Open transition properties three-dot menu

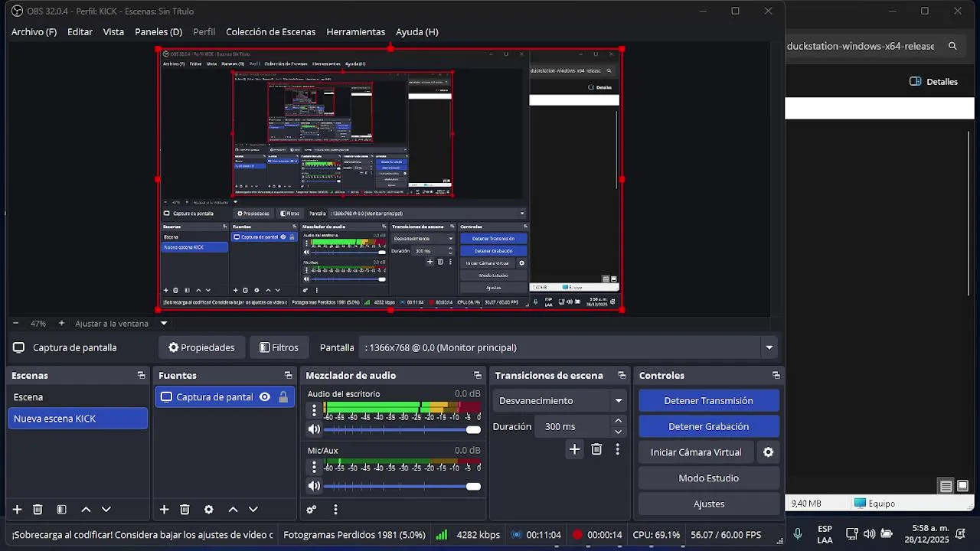point(617,449)
